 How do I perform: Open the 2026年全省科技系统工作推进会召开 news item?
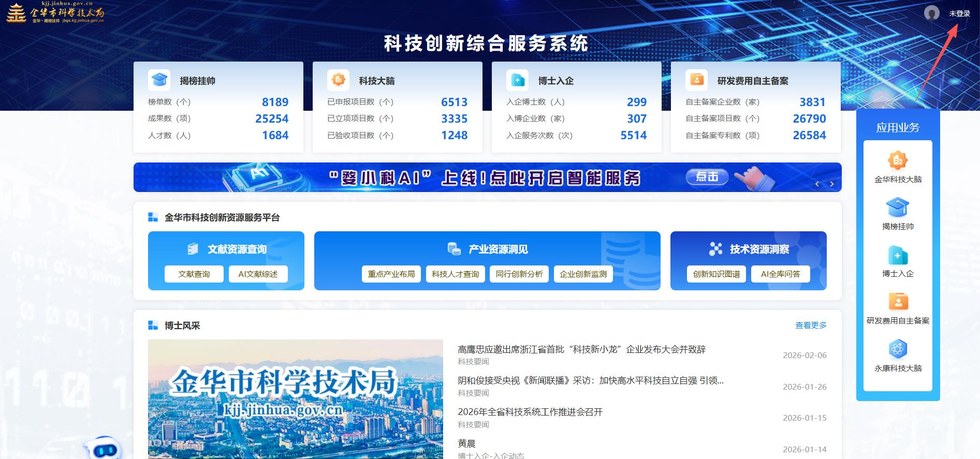pos(530,412)
